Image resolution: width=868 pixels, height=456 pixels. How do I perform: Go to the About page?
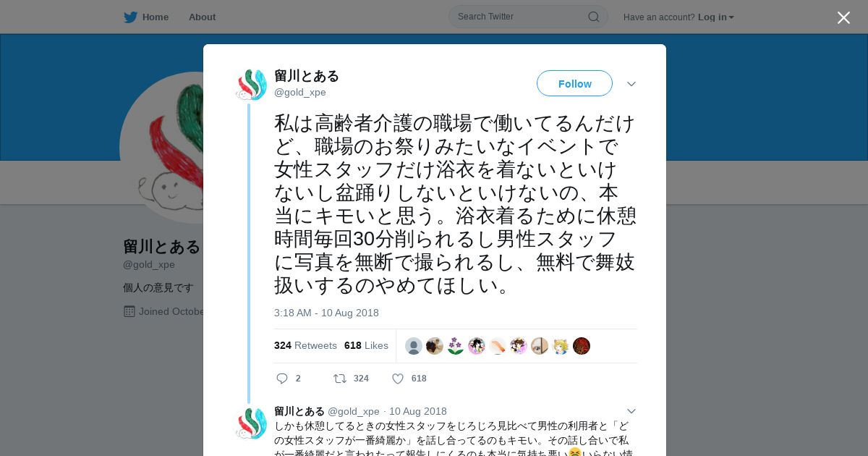tap(202, 17)
